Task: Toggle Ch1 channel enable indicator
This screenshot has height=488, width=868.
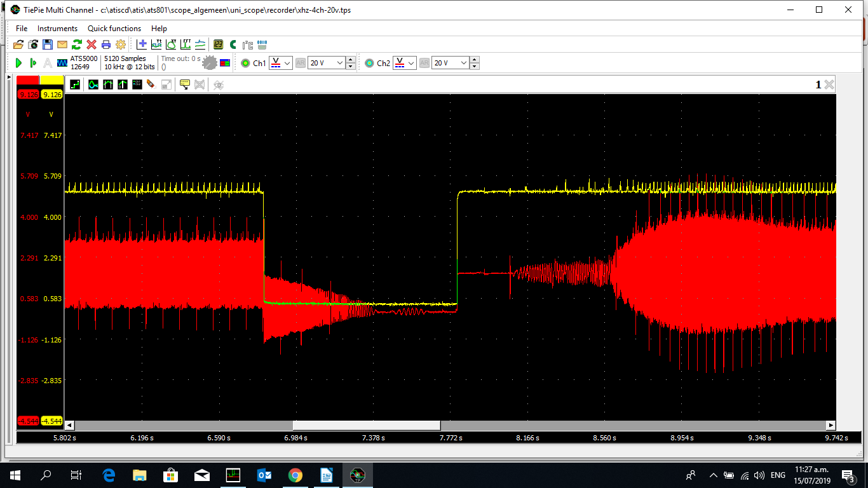Action: pos(245,63)
